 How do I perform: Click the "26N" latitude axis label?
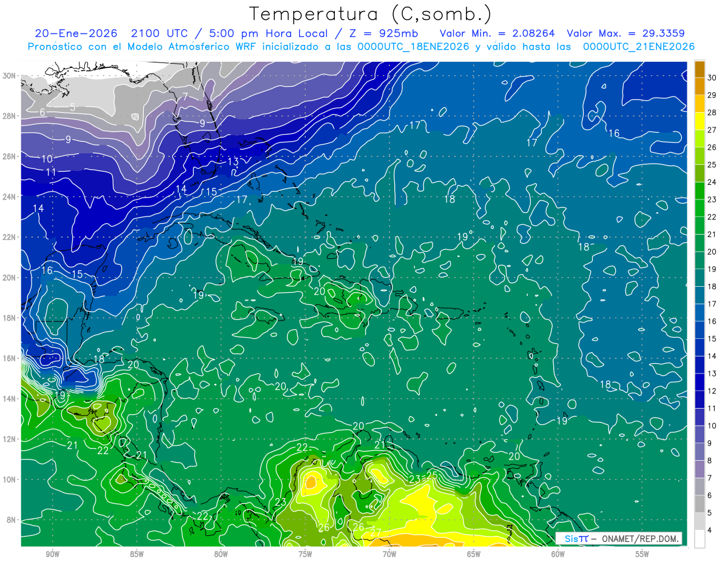(x=8, y=156)
